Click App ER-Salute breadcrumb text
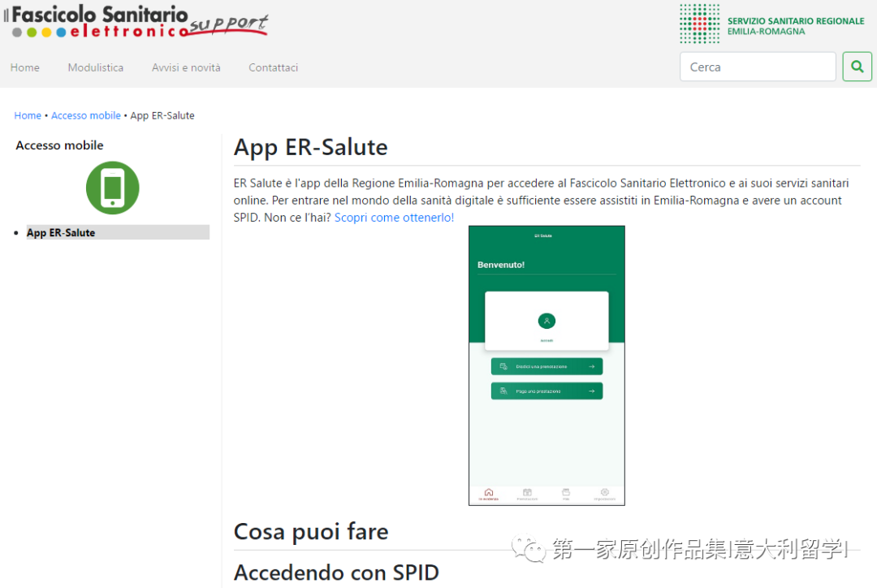Screen dimensions: 877x588 pos(162,116)
